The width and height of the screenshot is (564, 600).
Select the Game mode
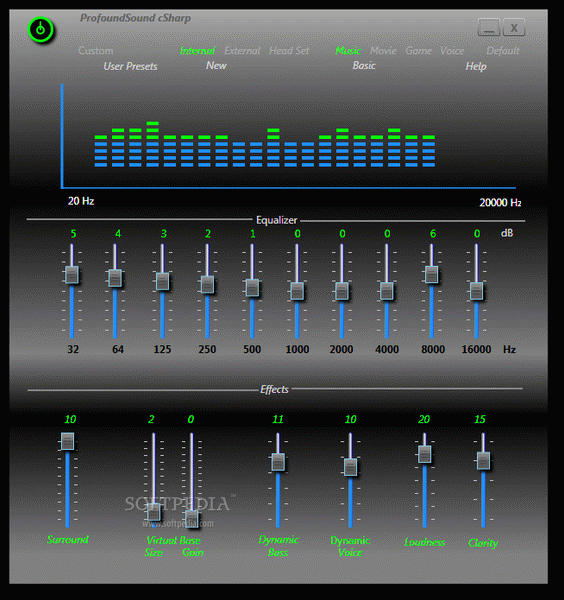tap(419, 51)
